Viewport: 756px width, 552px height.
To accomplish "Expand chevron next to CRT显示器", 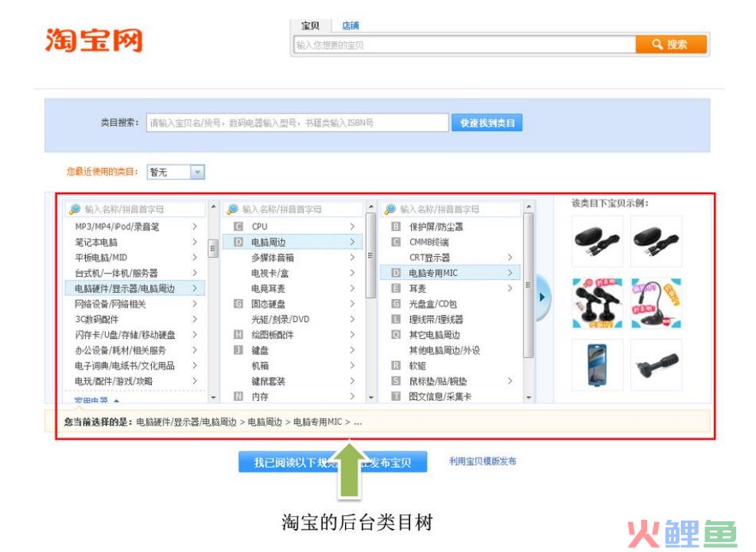I will pos(510,258).
